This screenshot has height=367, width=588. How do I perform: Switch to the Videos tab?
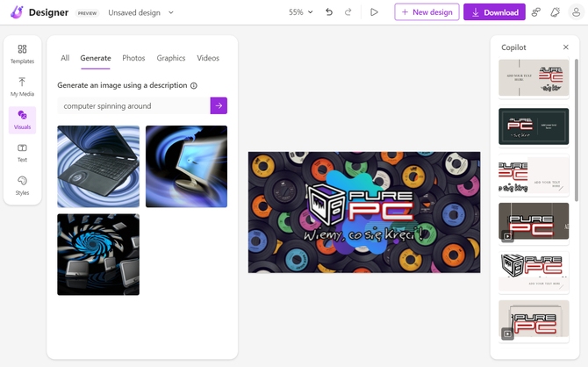click(208, 58)
